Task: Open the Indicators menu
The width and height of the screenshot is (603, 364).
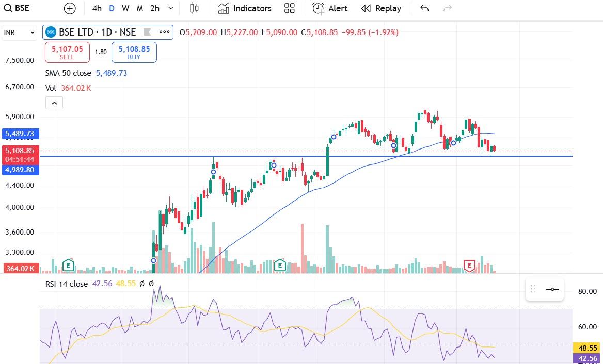Action: coord(245,8)
